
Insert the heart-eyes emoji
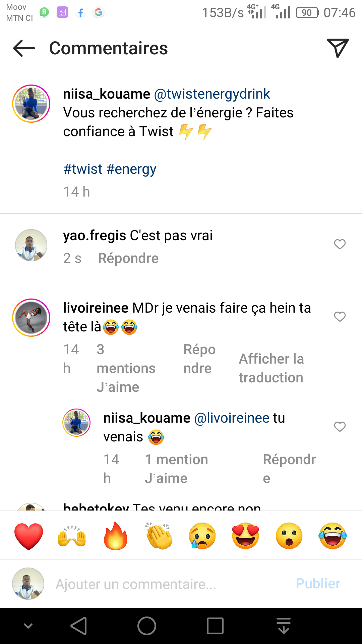point(246,536)
